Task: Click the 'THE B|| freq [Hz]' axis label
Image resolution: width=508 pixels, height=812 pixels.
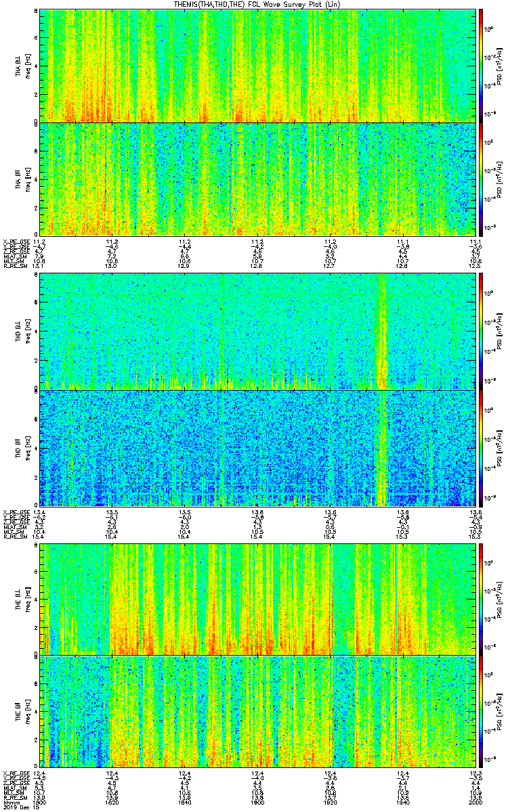Action: pyautogui.click(x=22, y=711)
